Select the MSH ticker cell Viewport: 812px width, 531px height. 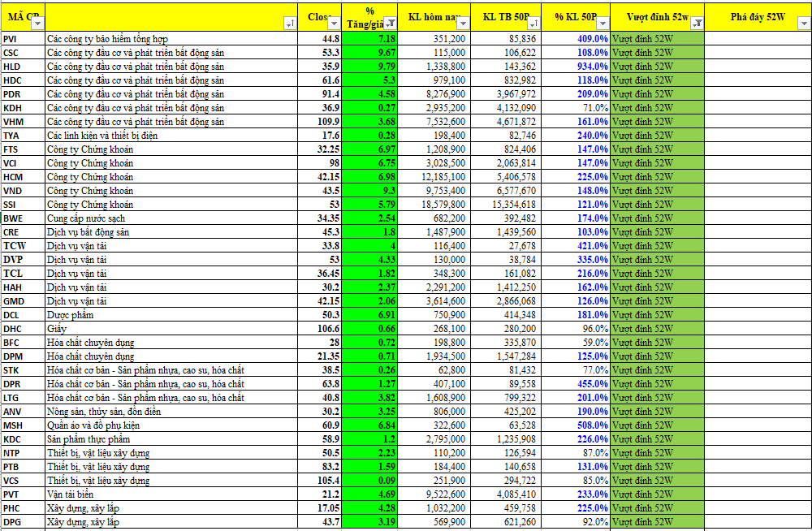tap(22, 425)
